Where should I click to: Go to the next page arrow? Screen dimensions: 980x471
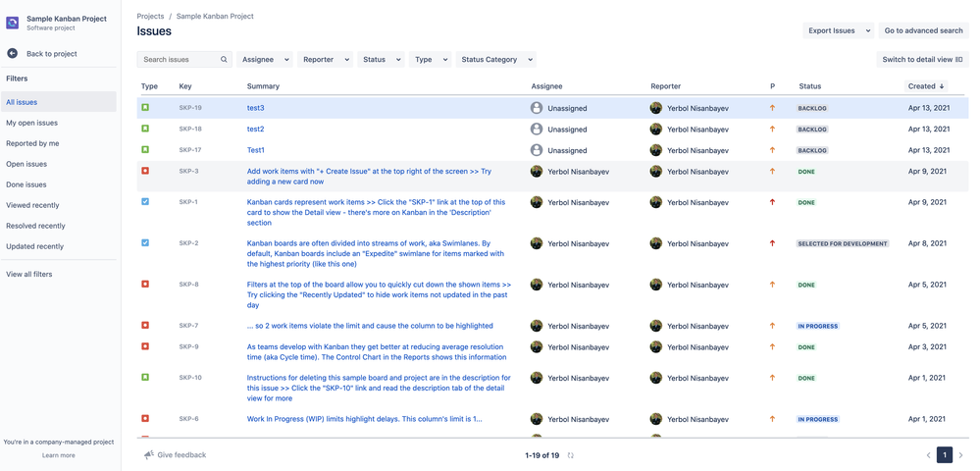[x=960, y=455]
